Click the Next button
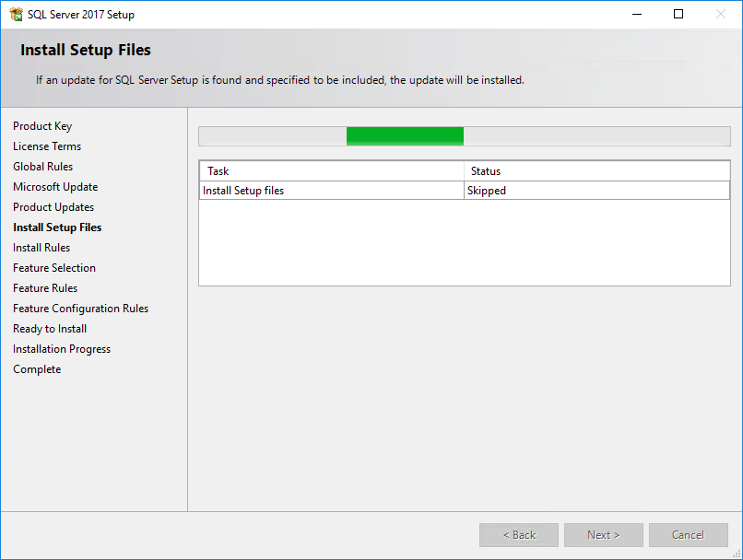 pyautogui.click(x=604, y=535)
